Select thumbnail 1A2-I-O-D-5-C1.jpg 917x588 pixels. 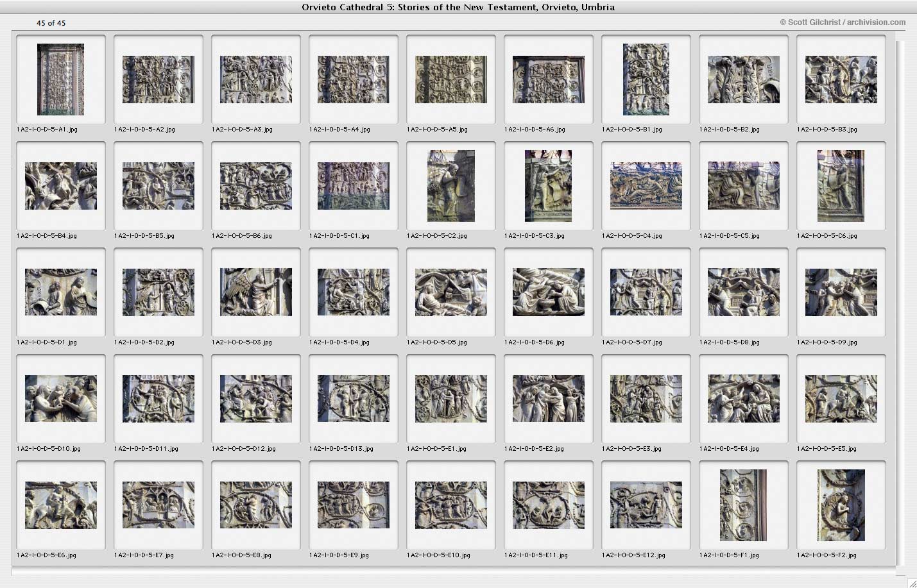tap(354, 186)
